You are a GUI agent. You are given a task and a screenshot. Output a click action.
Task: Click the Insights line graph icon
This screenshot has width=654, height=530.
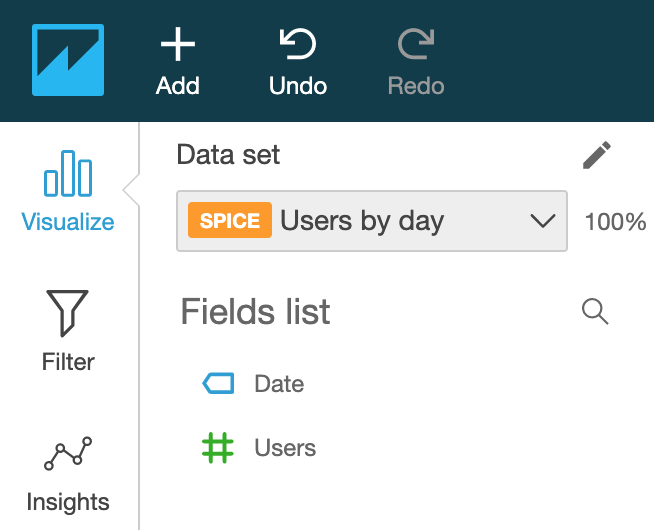click(68, 454)
